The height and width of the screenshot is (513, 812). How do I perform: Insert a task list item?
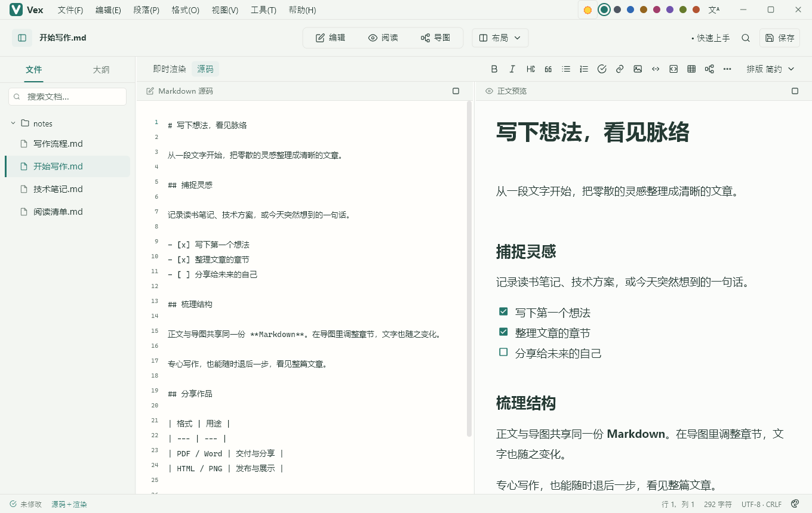602,69
